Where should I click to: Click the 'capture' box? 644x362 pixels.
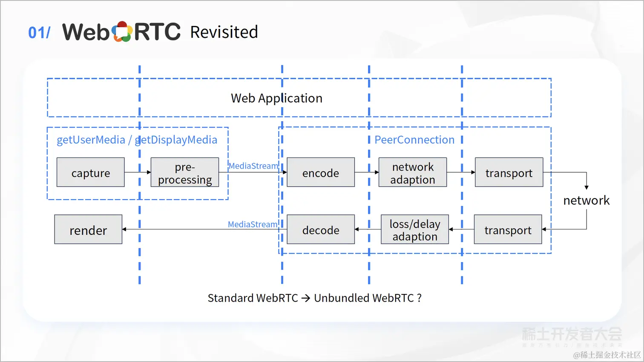pos(91,172)
